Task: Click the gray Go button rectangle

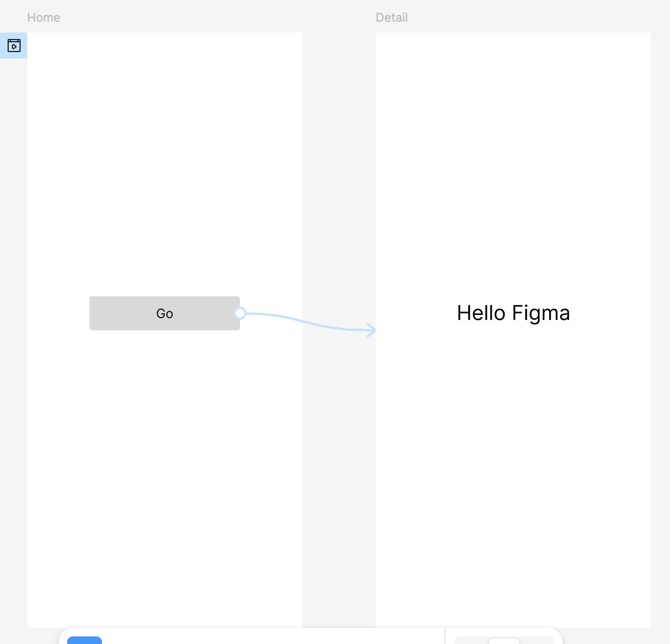Action: 119,313
